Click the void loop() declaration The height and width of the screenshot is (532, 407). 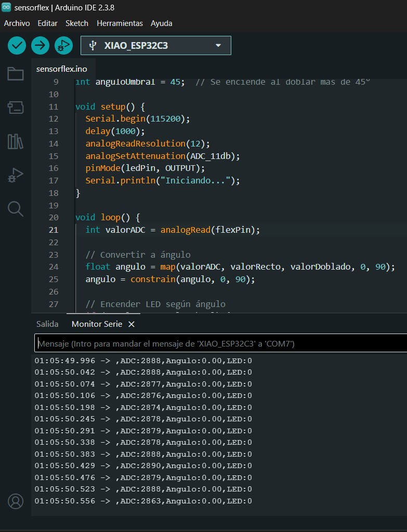[x=108, y=218]
